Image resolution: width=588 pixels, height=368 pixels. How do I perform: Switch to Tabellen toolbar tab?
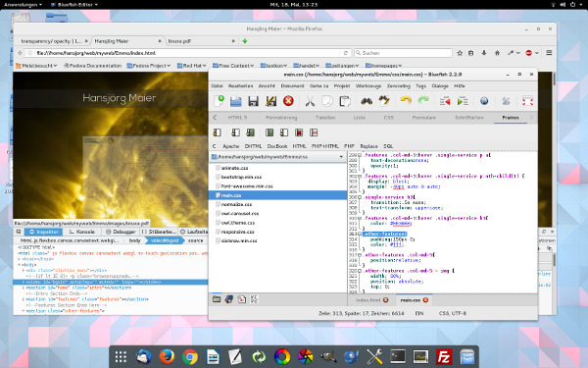click(x=325, y=118)
